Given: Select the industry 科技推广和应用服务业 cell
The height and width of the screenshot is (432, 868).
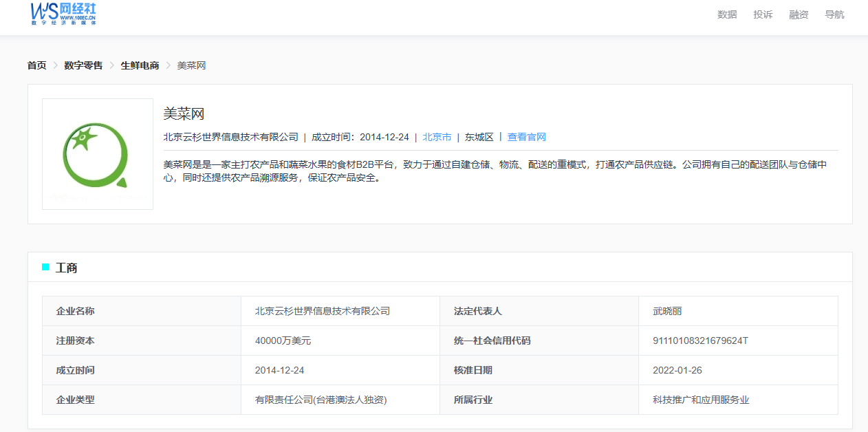Looking at the screenshot, I should point(700,400).
